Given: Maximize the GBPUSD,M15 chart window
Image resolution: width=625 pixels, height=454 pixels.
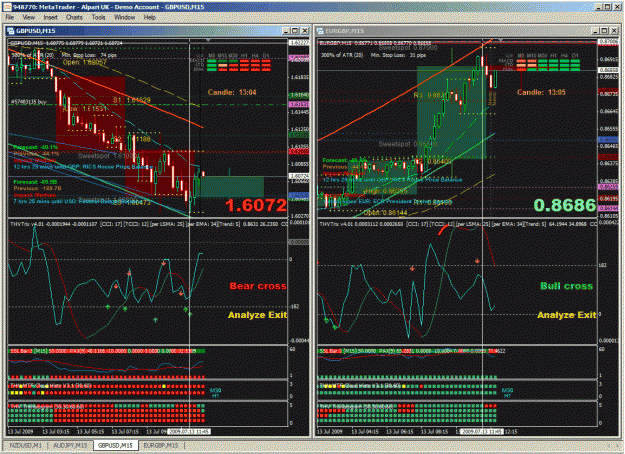Looking at the screenshot, I should click(x=295, y=31).
